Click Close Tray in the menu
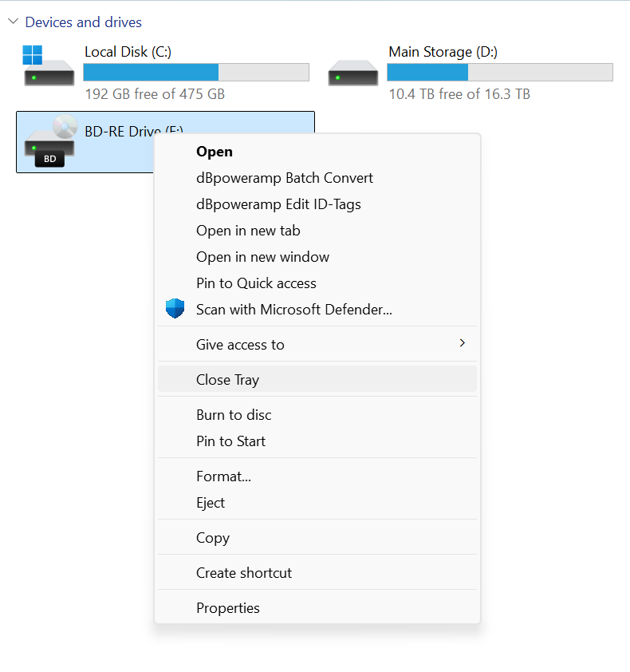Viewport: 630px width, 672px height. pyautogui.click(x=227, y=380)
